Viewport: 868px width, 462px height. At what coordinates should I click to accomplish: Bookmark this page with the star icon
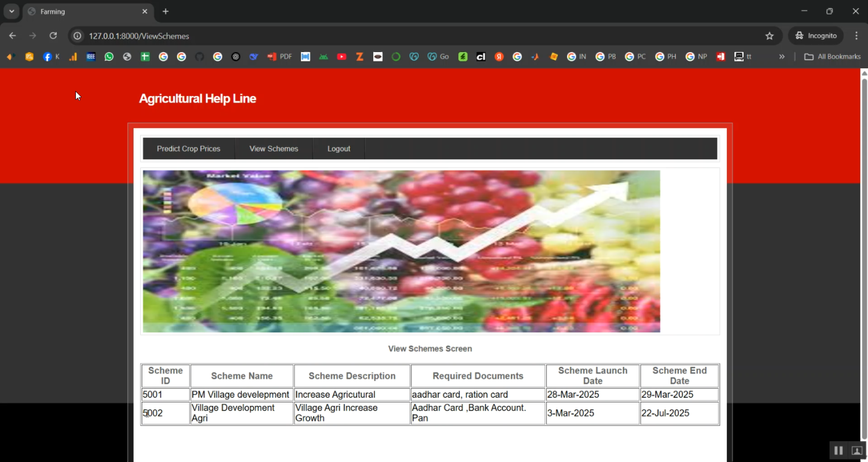770,36
